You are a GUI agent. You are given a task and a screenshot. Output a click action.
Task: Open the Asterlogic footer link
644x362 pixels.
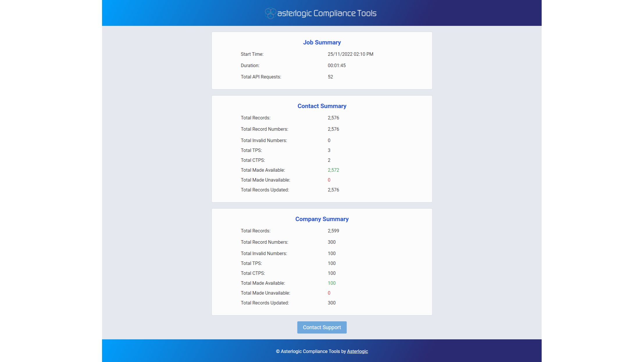(x=357, y=351)
